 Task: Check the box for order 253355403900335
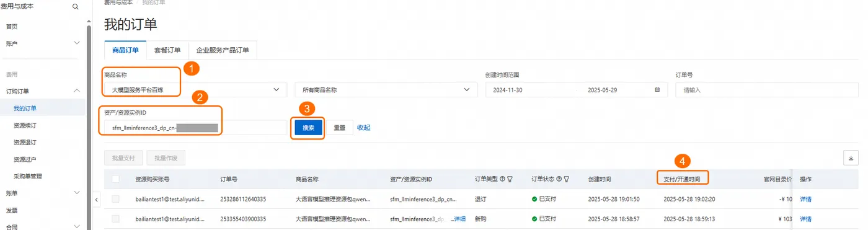click(x=115, y=219)
